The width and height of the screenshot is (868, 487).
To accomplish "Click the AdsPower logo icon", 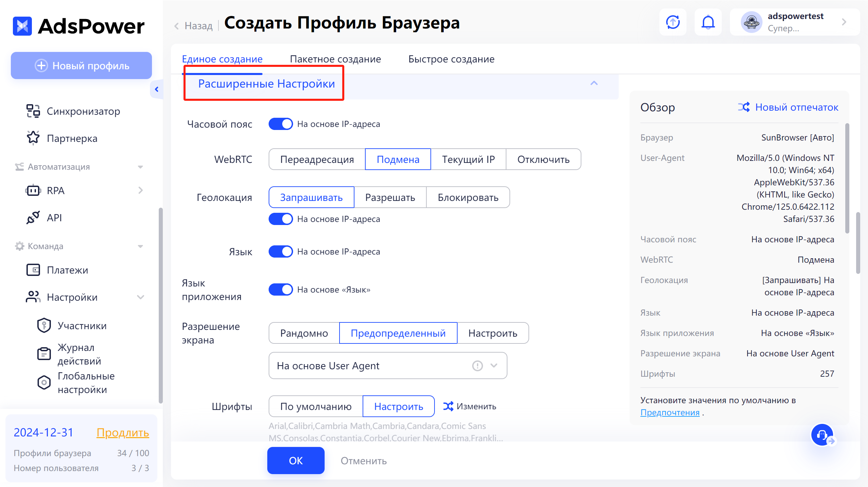I will (x=22, y=26).
